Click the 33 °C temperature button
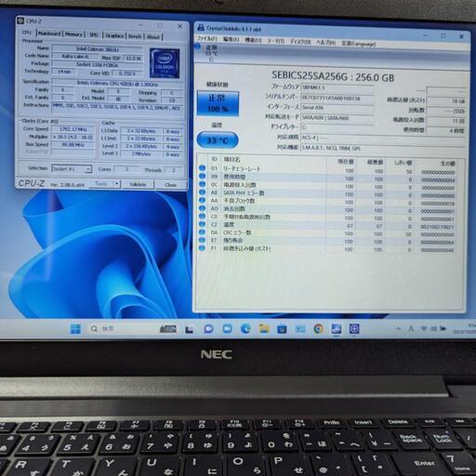The width and height of the screenshot is (476, 476). tap(218, 140)
